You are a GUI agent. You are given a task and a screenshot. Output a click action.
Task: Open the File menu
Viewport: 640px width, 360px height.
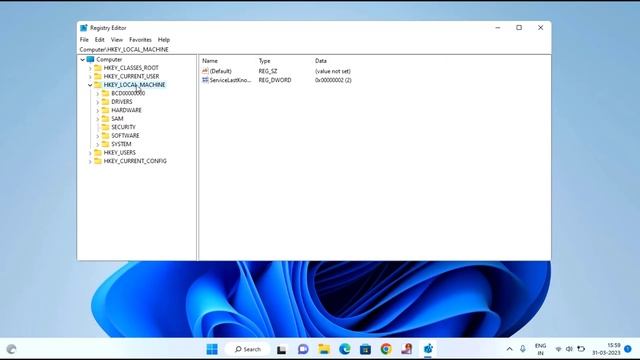(84, 40)
